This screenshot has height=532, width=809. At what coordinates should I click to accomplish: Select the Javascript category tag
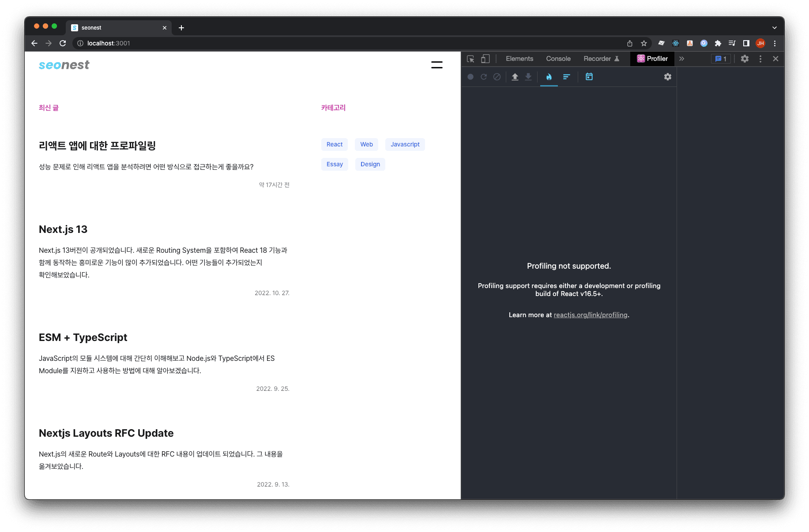tap(405, 144)
